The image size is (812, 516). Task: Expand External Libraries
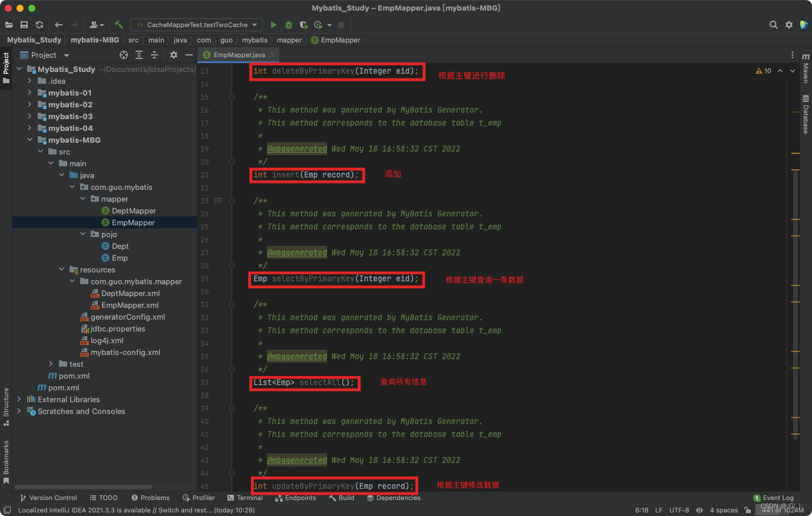click(19, 399)
